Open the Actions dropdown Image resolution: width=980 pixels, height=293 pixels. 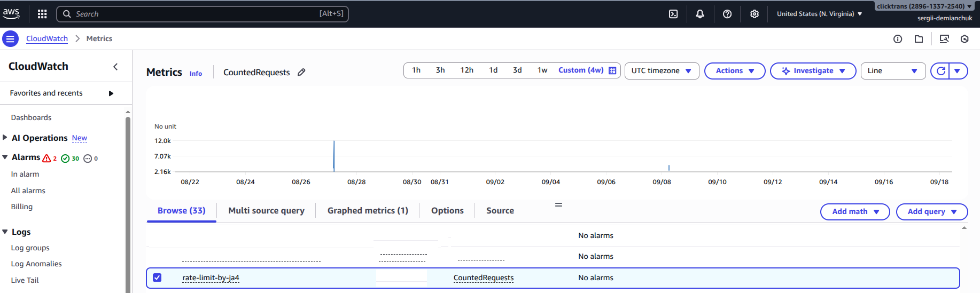tap(735, 70)
